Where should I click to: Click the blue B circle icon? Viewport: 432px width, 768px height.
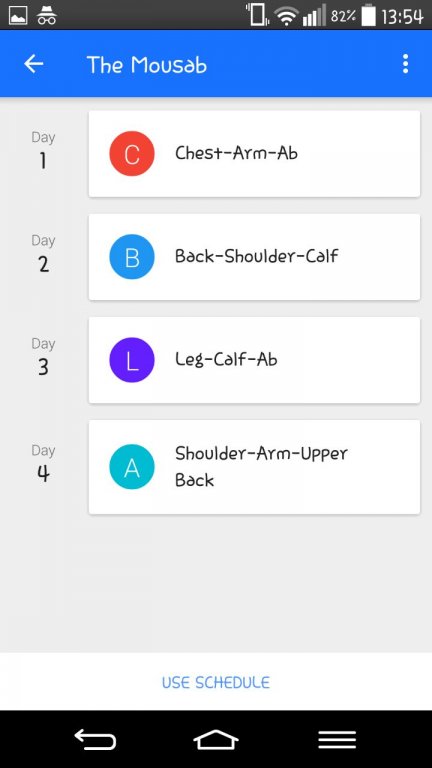pos(132,257)
